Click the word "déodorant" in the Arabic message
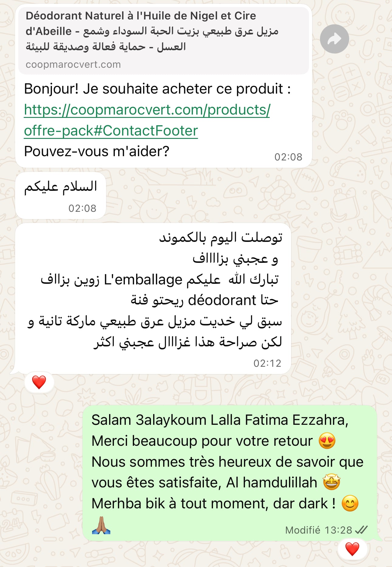 point(222,301)
